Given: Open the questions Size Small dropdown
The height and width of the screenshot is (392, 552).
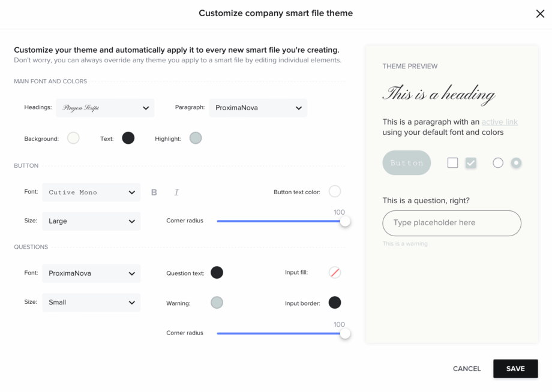Looking at the screenshot, I should pyautogui.click(x=91, y=302).
